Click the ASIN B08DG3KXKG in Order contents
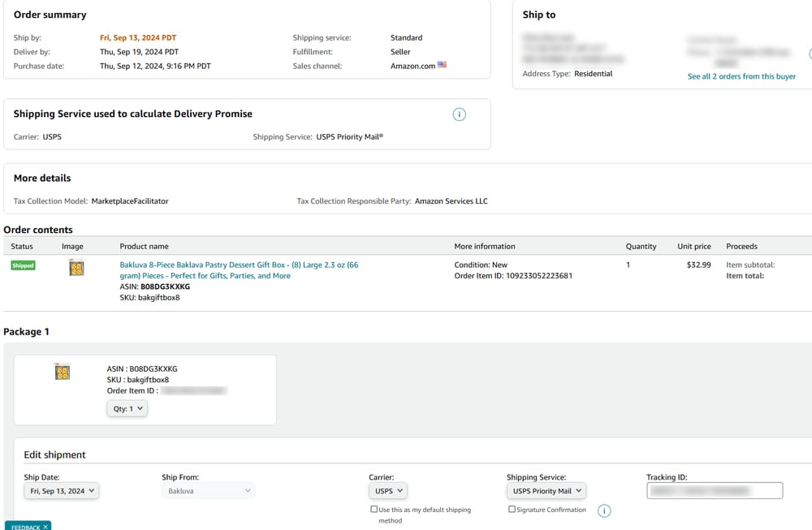 [165, 287]
